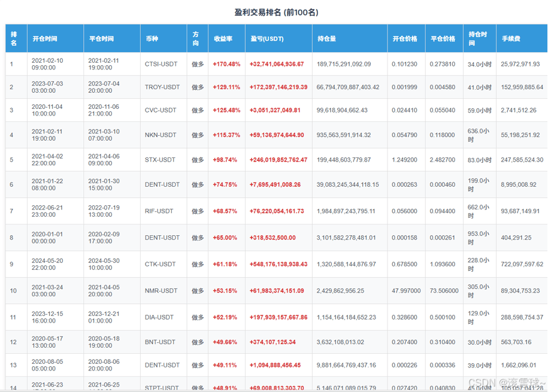Click position size 189,715,291,092.09

pyautogui.click(x=344, y=64)
